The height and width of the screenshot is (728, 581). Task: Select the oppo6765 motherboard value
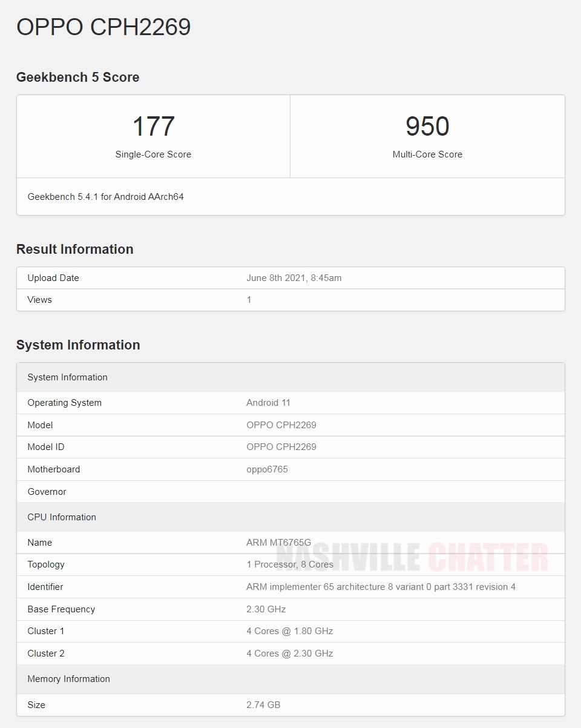268,469
